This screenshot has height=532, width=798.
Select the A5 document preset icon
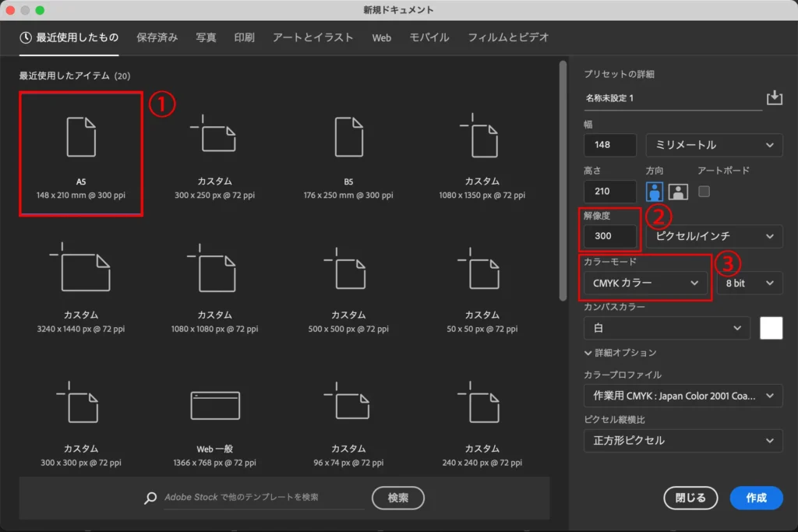pyautogui.click(x=81, y=136)
